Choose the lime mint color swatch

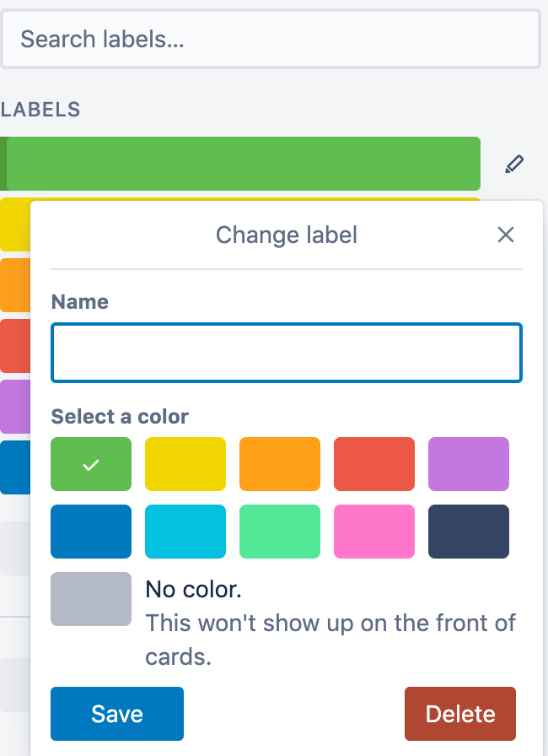(280, 532)
